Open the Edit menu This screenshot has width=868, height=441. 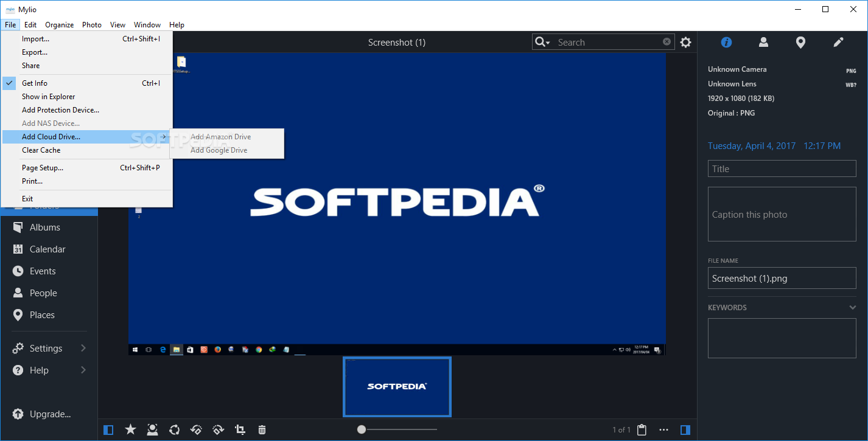click(x=30, y=25)
